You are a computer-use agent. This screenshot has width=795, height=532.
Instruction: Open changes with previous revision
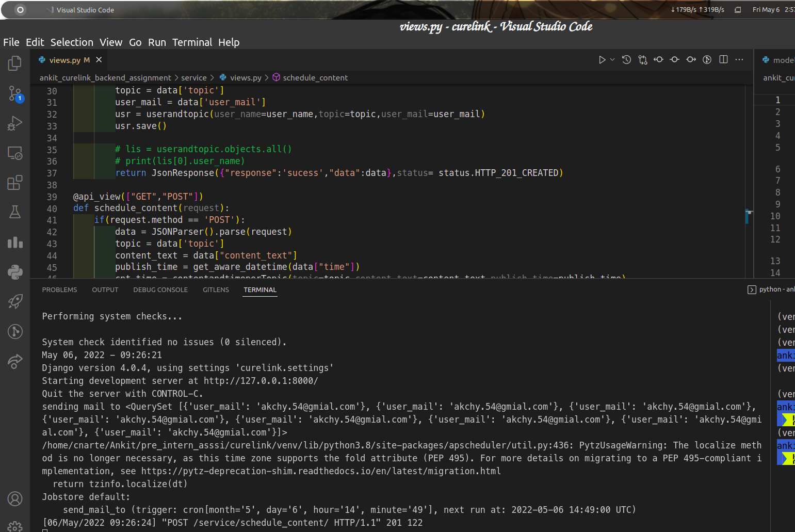658,60
